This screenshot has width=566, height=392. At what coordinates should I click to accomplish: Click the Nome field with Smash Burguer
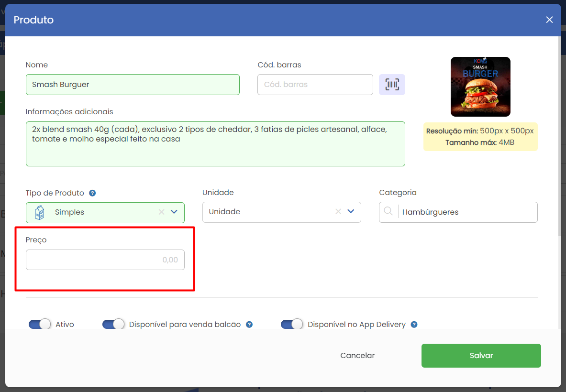pyautogui.click(x=133, y=85)
